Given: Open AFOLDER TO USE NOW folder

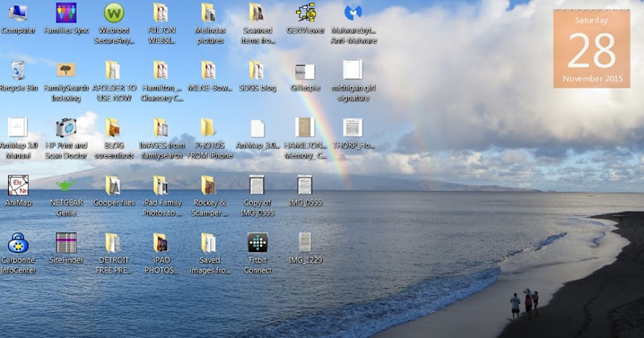Looking at the screenshot, I should pyautogui.click(x=114, y=81).
